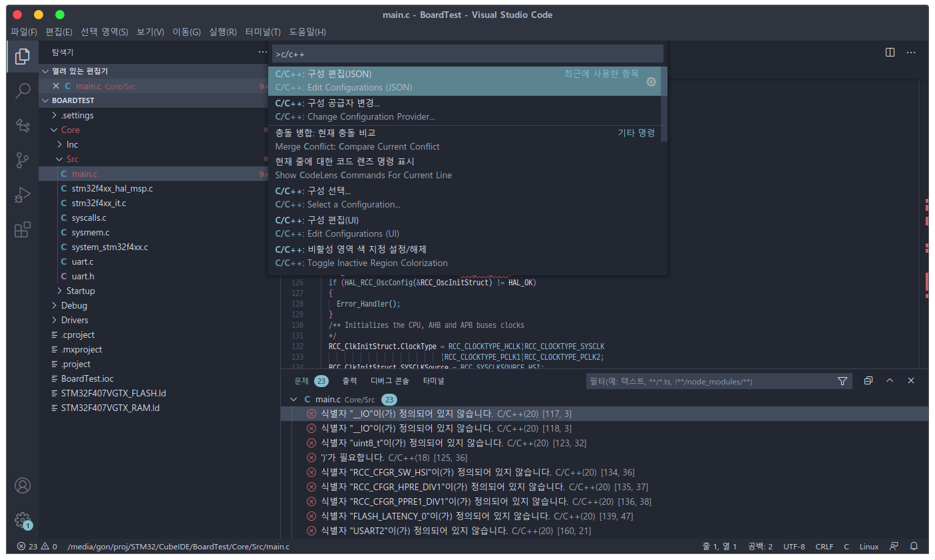
Task: Open the Explorer view in activity bar
Action: pos(23,57)
